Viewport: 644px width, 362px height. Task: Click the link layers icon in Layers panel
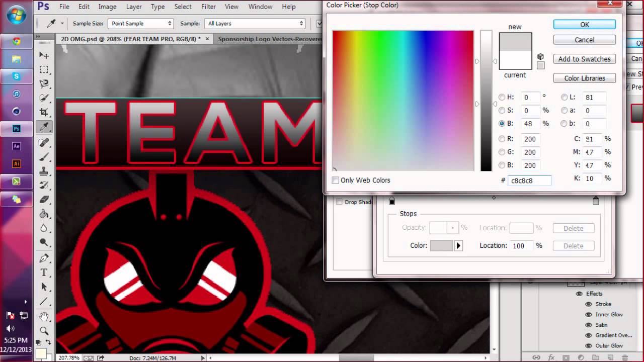coord(536,357)
